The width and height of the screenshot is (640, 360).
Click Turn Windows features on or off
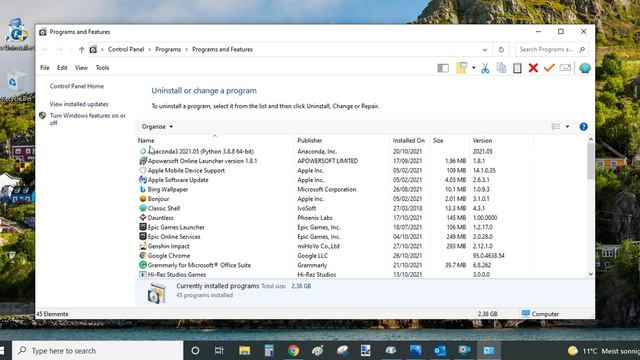[88, 119]
